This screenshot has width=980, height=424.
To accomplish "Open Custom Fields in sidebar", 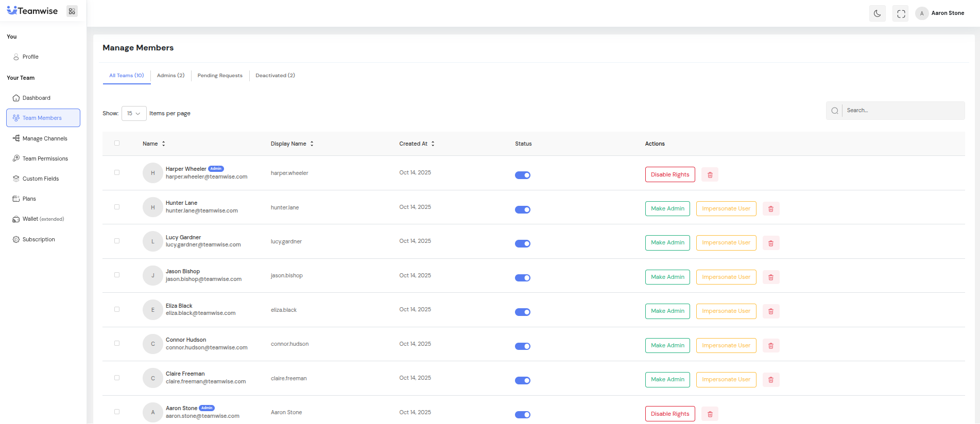I will point(40,179).
